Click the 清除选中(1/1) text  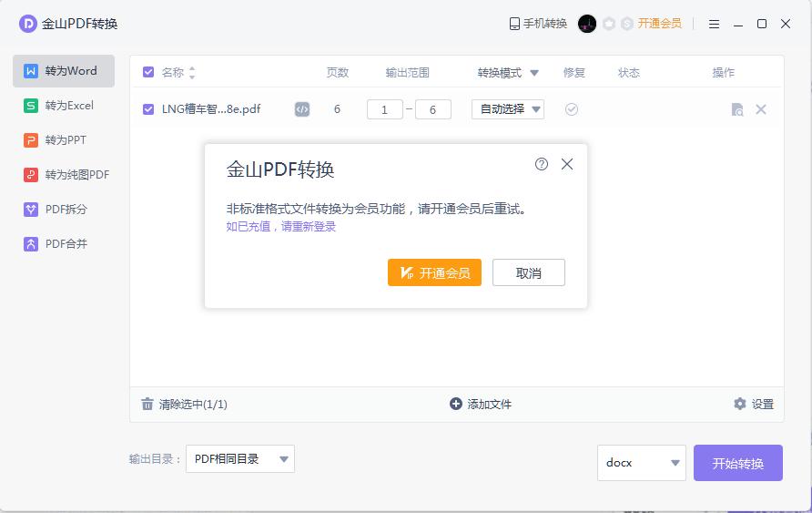coord(193,405)
